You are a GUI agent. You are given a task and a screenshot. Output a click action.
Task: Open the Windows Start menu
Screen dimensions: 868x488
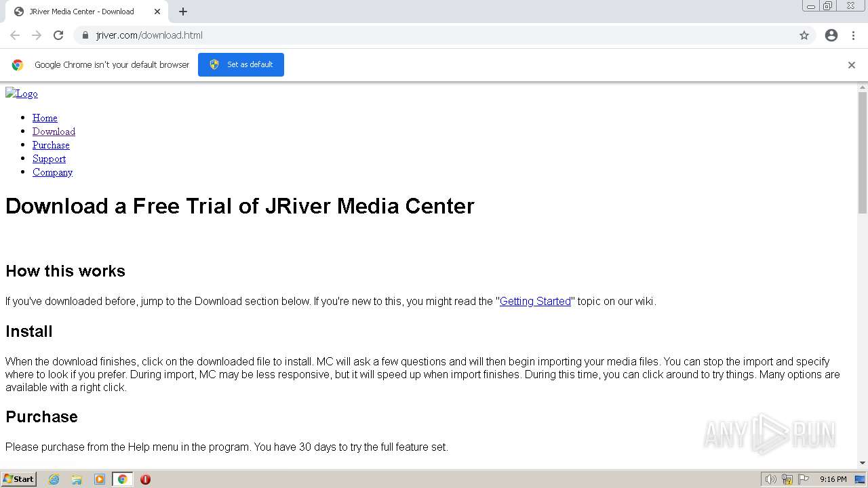click(19, 479)
